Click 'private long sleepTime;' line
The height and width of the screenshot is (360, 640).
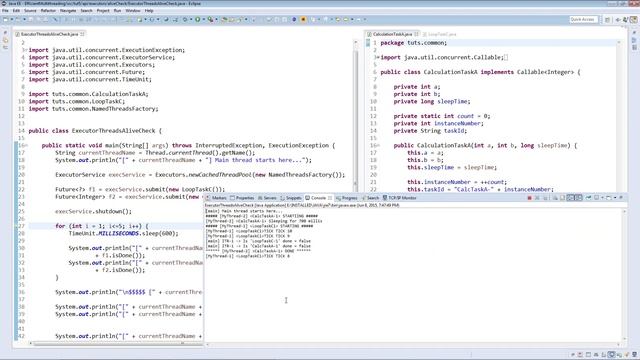tap(431, 102)
